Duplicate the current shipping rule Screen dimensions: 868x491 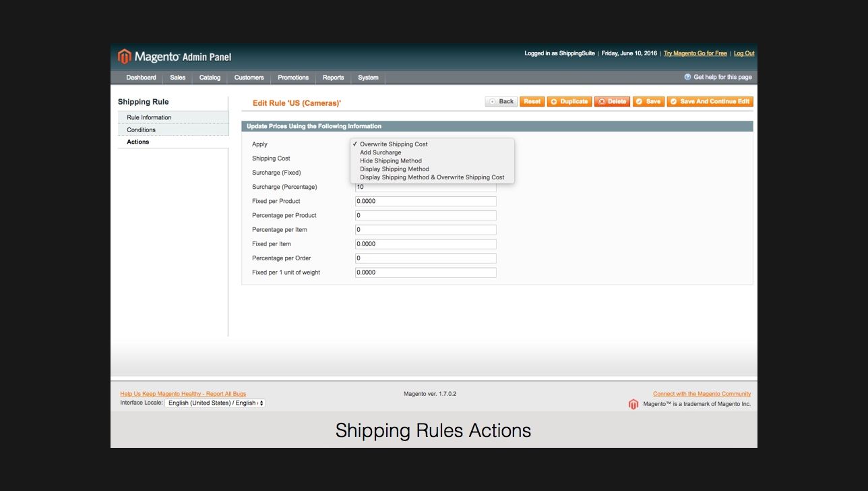[569, 102]
